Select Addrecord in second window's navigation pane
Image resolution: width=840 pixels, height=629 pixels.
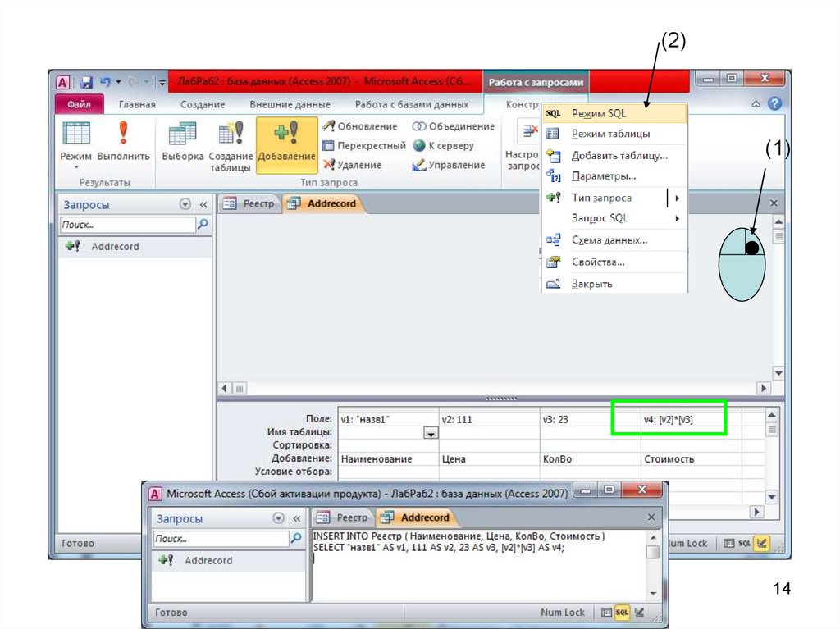(228, 560)
